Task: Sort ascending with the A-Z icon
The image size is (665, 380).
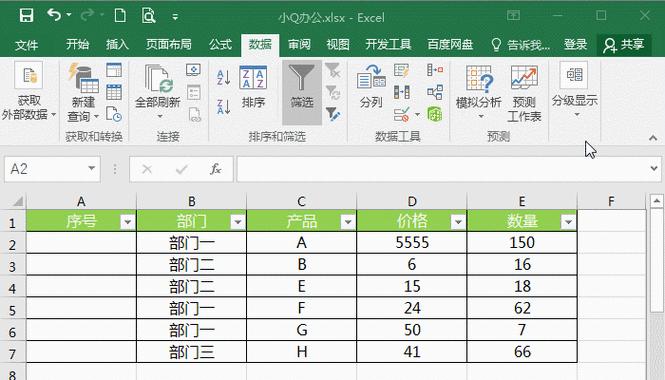Action: (x=224, y=78)
